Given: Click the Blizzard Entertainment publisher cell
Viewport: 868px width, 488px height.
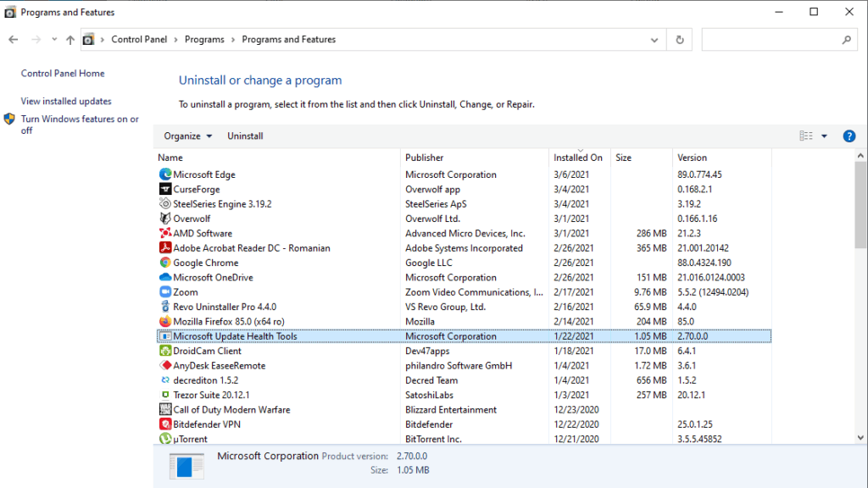Looking at the screenshot, I should pyautogui.click(x=451, y=409).
